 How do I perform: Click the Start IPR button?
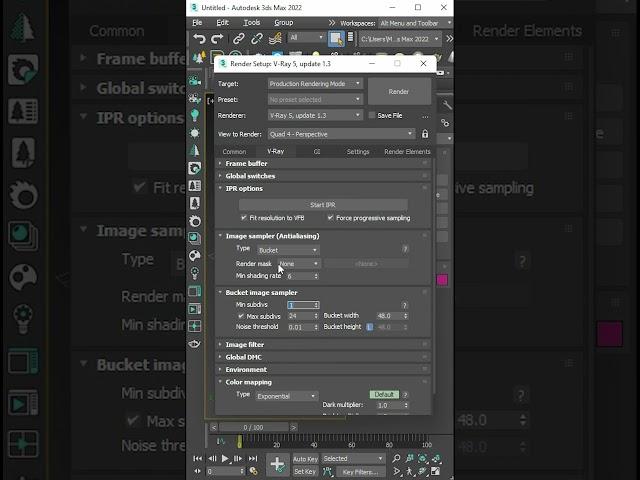323,204
